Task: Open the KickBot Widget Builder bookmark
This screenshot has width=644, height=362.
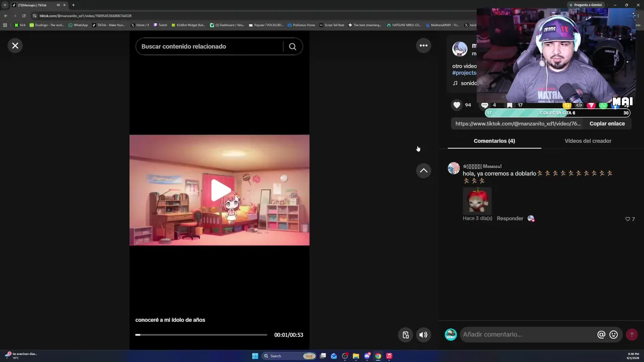Action: [188, 25]
